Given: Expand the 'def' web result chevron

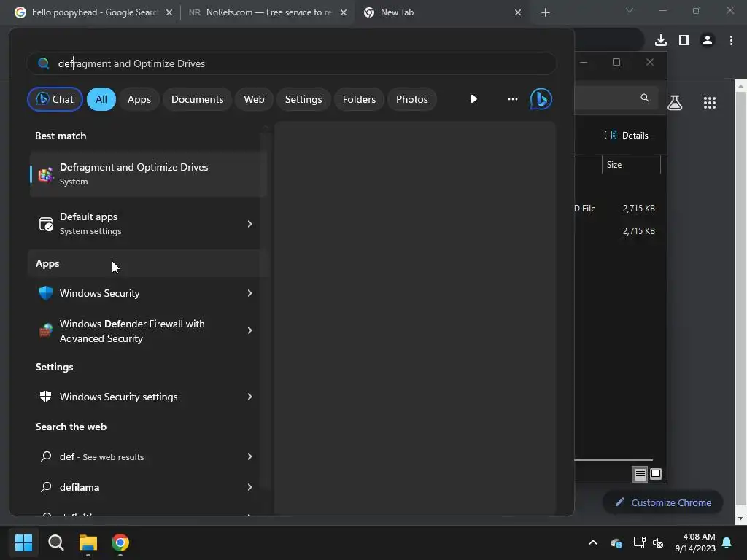Looking at the screenshot, I should tap(249, 456).
